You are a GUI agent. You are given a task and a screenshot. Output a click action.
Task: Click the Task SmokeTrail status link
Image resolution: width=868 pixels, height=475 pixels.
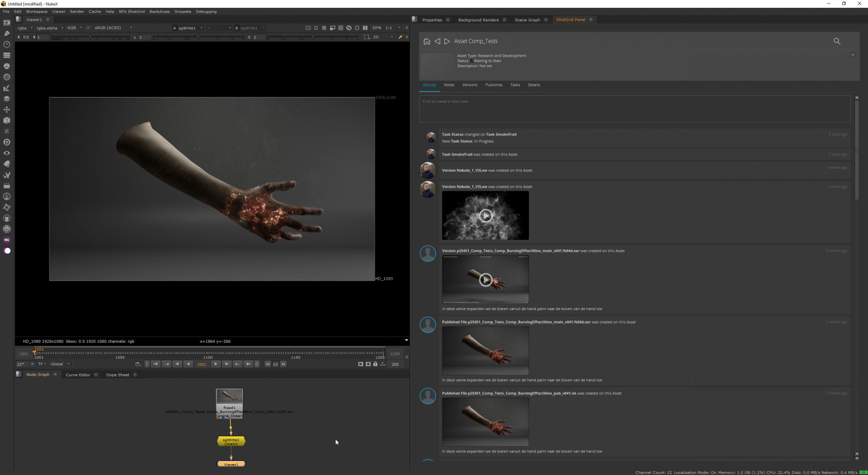click(x=501, y=134)
